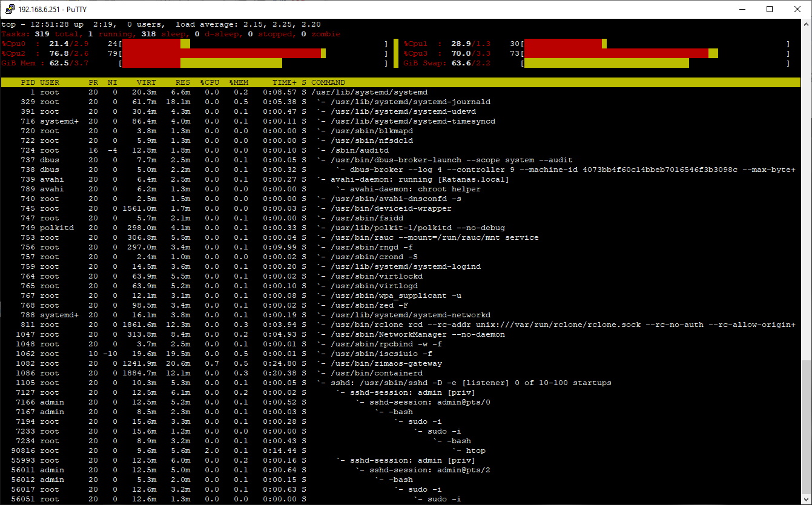812x505 pixels.
Task: Maximize the PuTTY window
Action: (770, 9)
